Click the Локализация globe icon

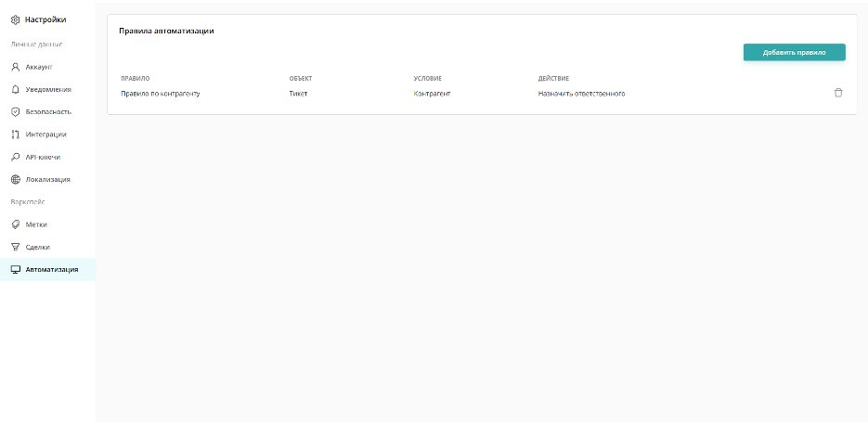[16, 180]
